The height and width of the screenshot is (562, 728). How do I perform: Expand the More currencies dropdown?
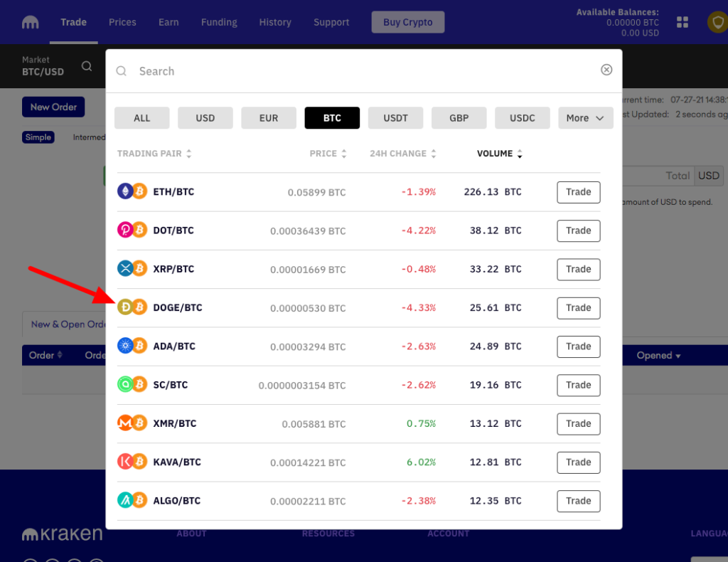click(586, 118)
